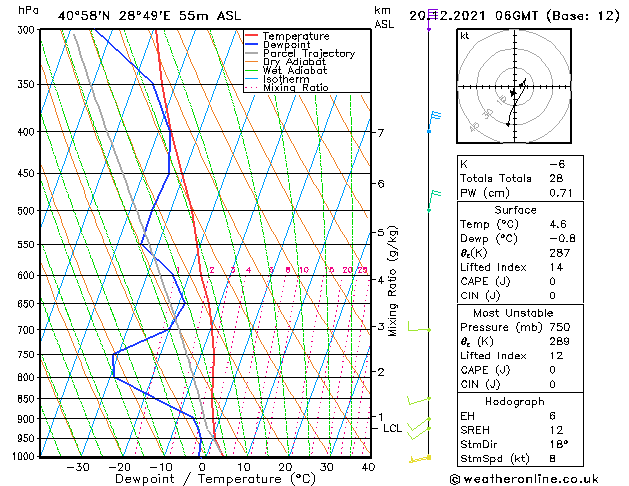
Task: Click the blue wind barb near 400 hPa
Action: tap(434, 122)
